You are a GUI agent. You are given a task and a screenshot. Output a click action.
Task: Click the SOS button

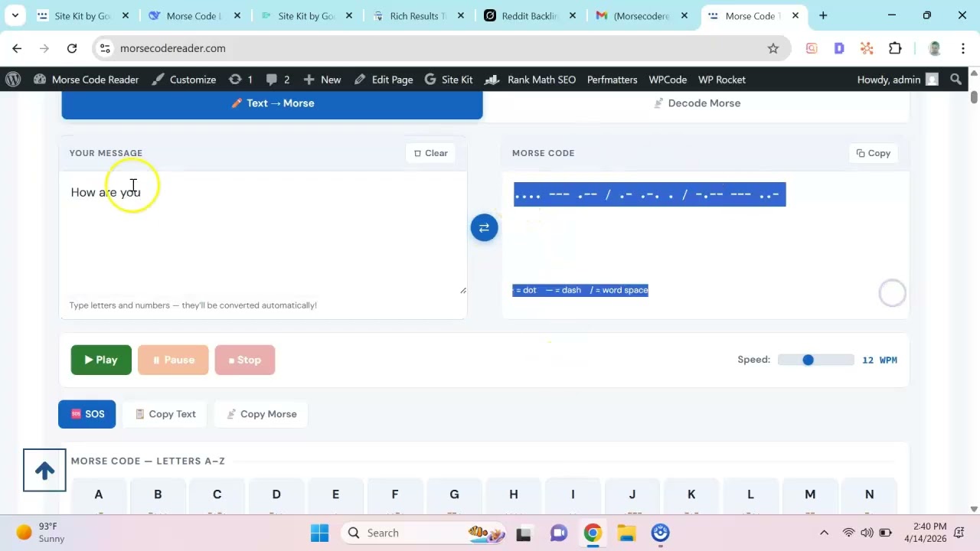tap(87, 414)
